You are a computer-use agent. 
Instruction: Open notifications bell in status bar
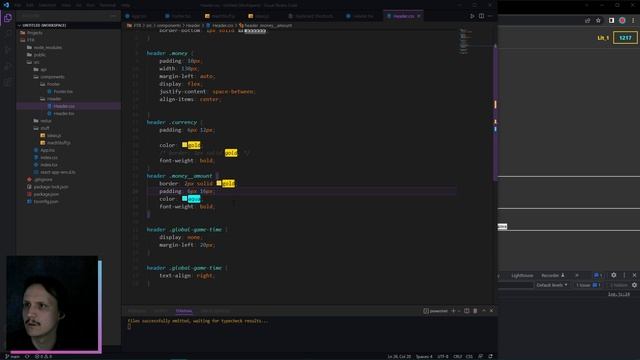[490, 356]
